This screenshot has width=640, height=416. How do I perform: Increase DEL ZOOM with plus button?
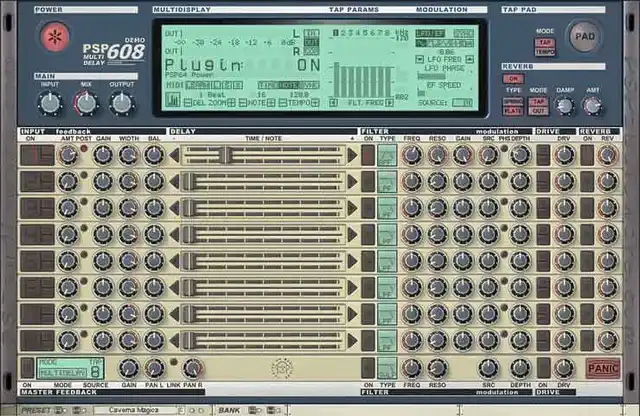coord(231,103)
